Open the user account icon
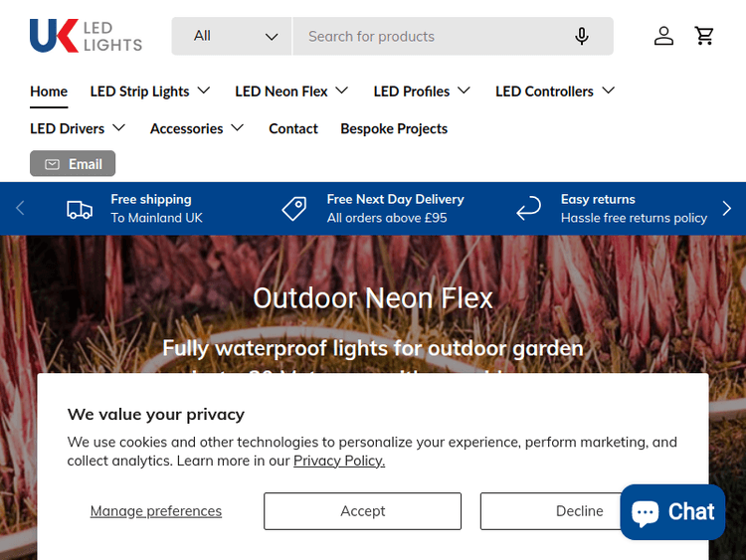The height and width of the screenshot is (560, 746). (663, 37)
